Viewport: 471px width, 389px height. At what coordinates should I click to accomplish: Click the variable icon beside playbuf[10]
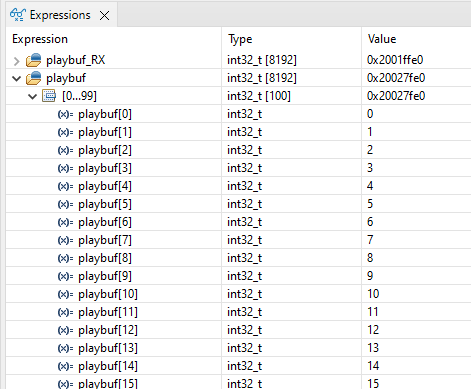click(x=65, y=294)
